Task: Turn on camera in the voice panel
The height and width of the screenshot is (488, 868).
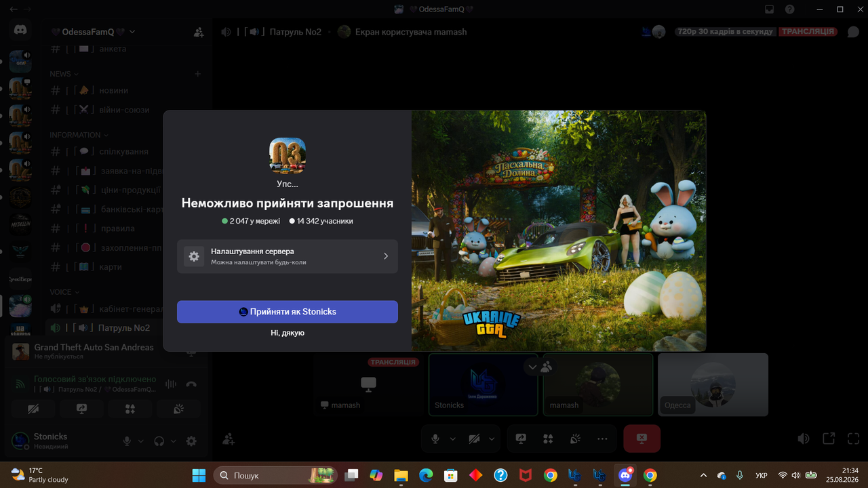Action: click(x=33, y=409)
